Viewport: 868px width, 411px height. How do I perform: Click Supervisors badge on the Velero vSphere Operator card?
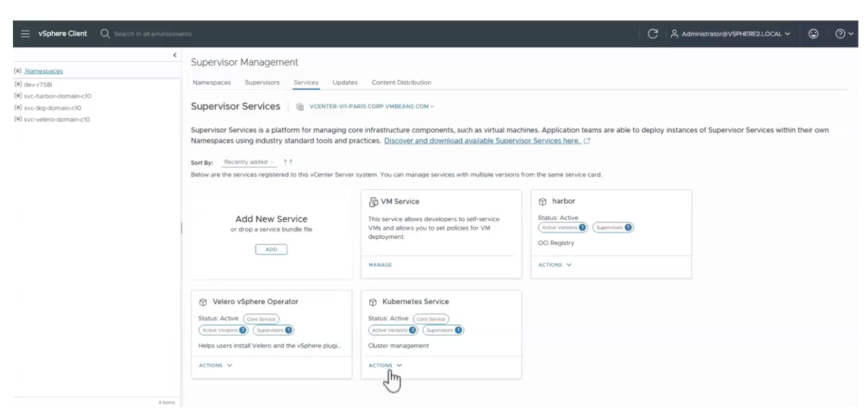coord(274,330)
